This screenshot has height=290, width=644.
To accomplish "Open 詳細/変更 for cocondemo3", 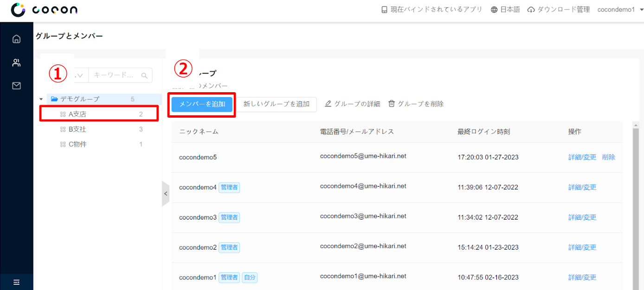I will pyautogui.click(x=582, y=217).
